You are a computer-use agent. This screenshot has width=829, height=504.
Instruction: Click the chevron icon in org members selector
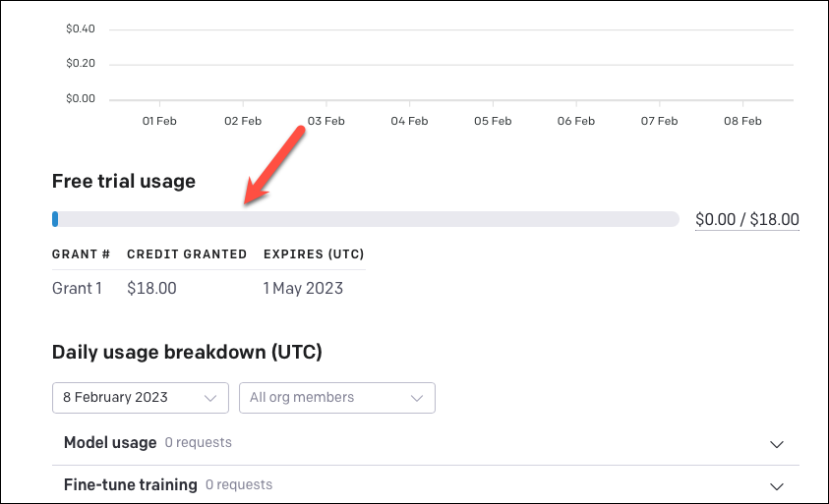[417, 398]
